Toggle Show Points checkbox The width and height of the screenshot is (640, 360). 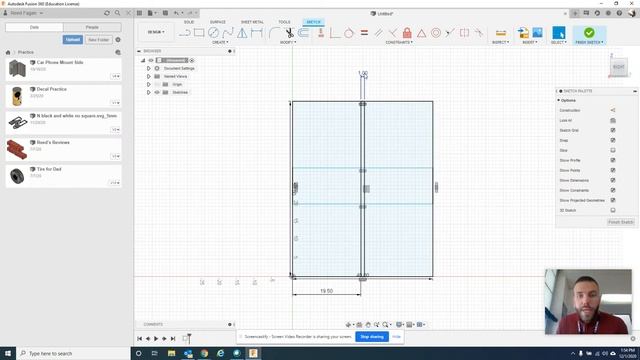613,170
